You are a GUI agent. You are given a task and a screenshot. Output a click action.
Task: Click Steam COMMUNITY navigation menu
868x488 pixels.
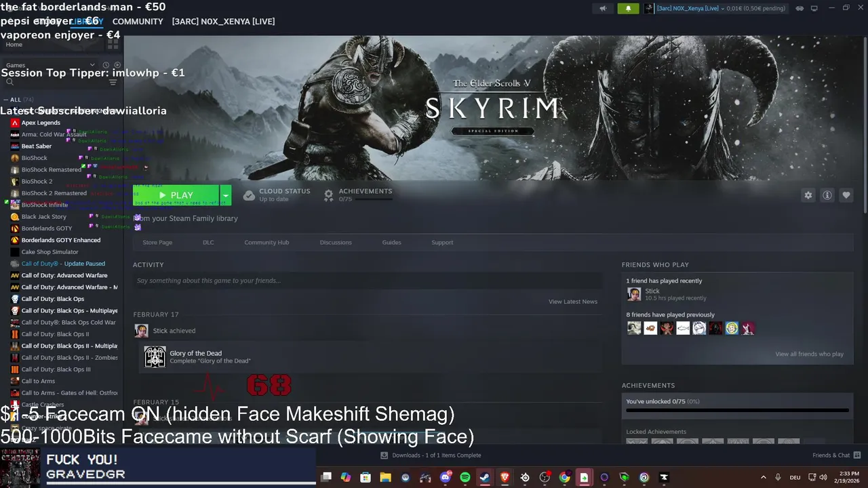coord(138,22)
